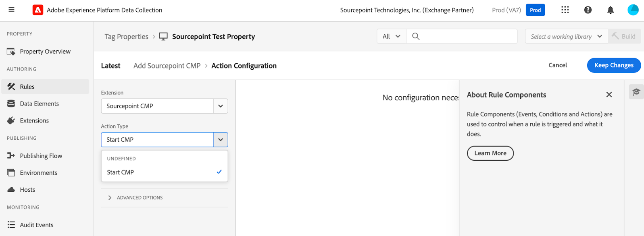Click the Extensions plug icon
Viewport: 644px width, 236px height.
point(11,120)
